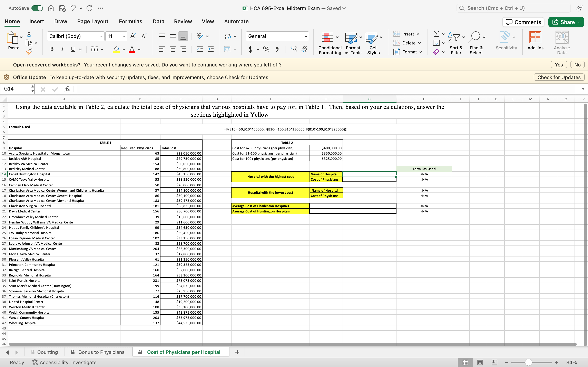Select the Italic formatting icon
This screenshot has height=367, width=588.
[x=62, y=49]
